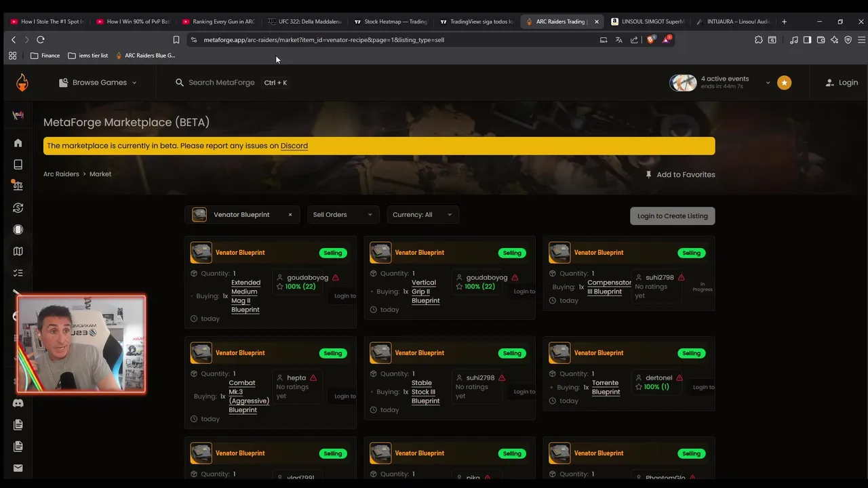Open the mail envelope icon in sidebar
The height and width of the screenshot is (488, 868).
(18, 468)
